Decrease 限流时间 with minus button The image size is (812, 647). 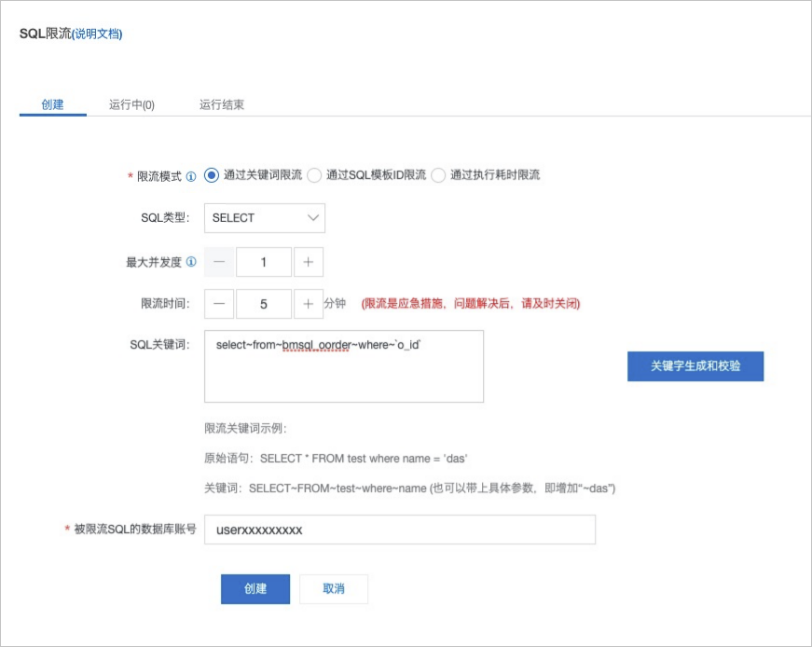point(219,304)
